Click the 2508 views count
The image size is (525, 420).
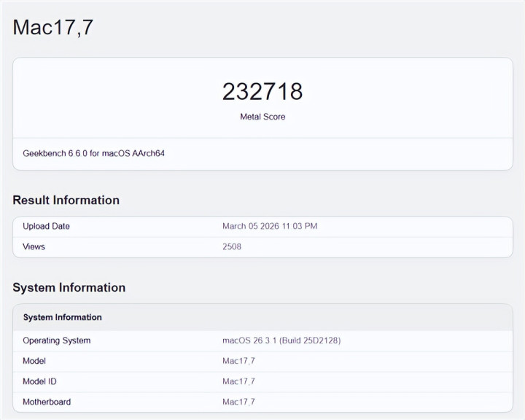pyautogui.click(x=232, y=246)
